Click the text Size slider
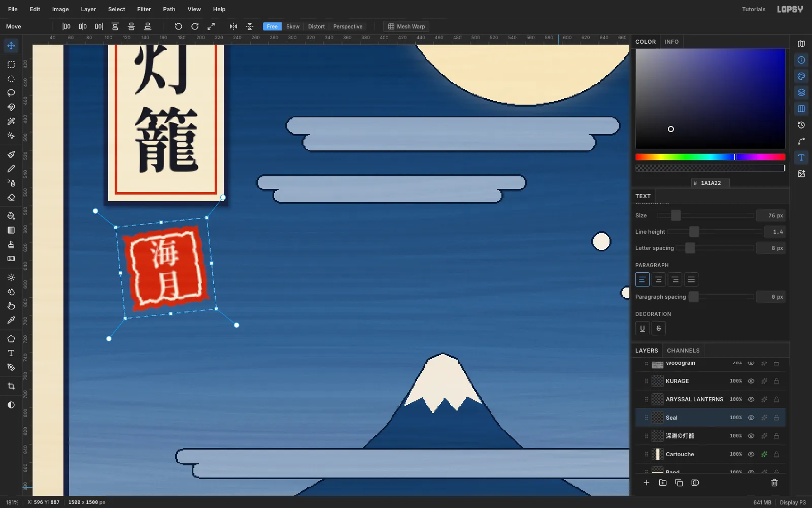This screenshot has width=812, height=508. [705, 215]
